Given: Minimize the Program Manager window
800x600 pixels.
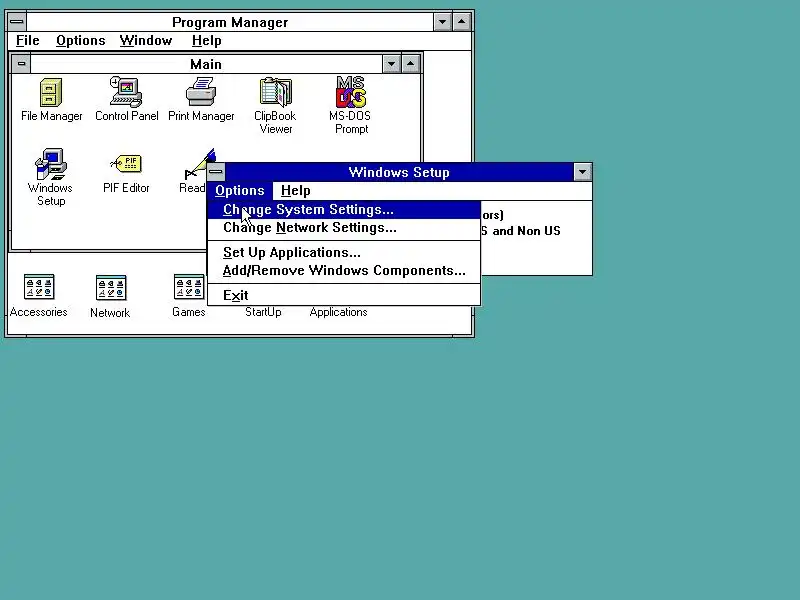Looking at the screenshot, I should [442, 22].
